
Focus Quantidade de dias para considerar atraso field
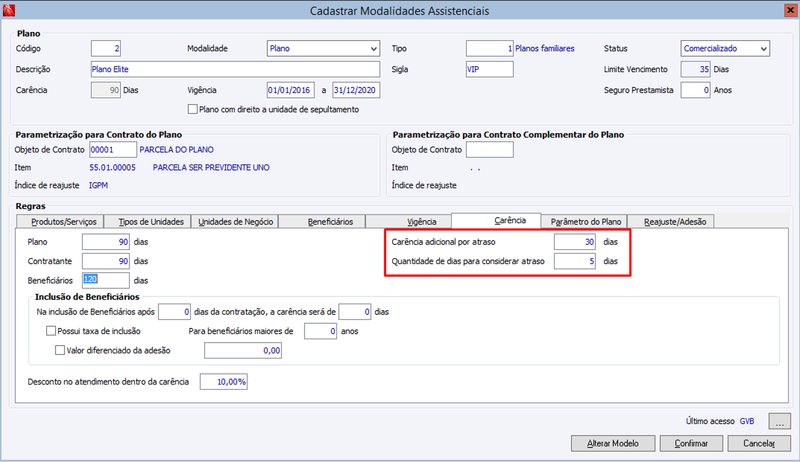coord(574,261)
